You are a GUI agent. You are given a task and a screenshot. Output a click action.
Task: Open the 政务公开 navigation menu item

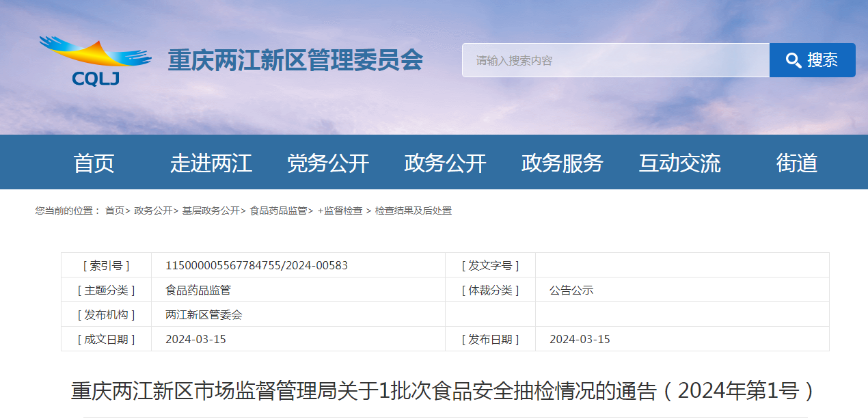[x=446, y=163]
